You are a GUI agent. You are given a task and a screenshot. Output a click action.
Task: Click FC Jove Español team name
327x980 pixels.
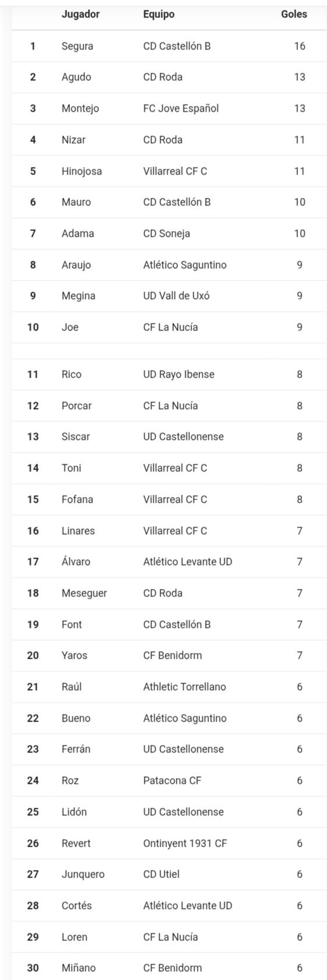click(181, 108)
